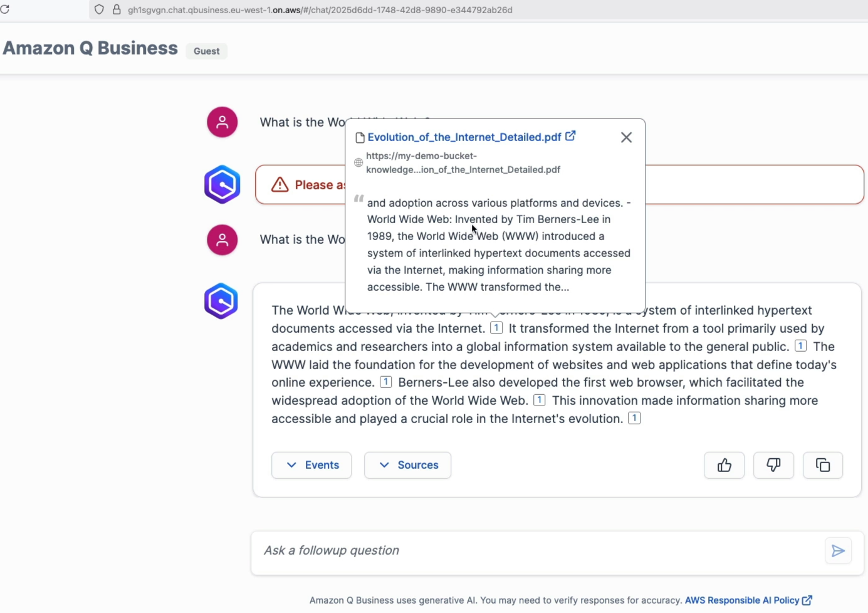Click the my-demo-bucket source URL text

point(463,163)
